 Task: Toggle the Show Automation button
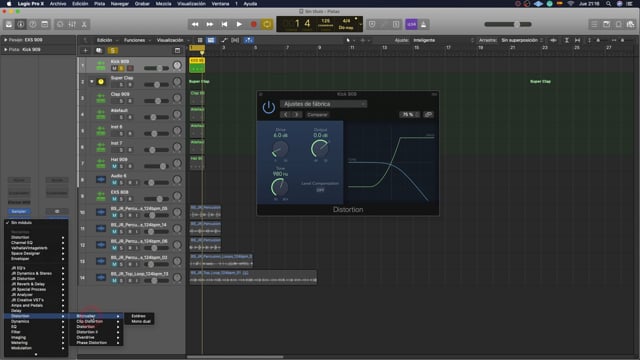tap(224, 40)
